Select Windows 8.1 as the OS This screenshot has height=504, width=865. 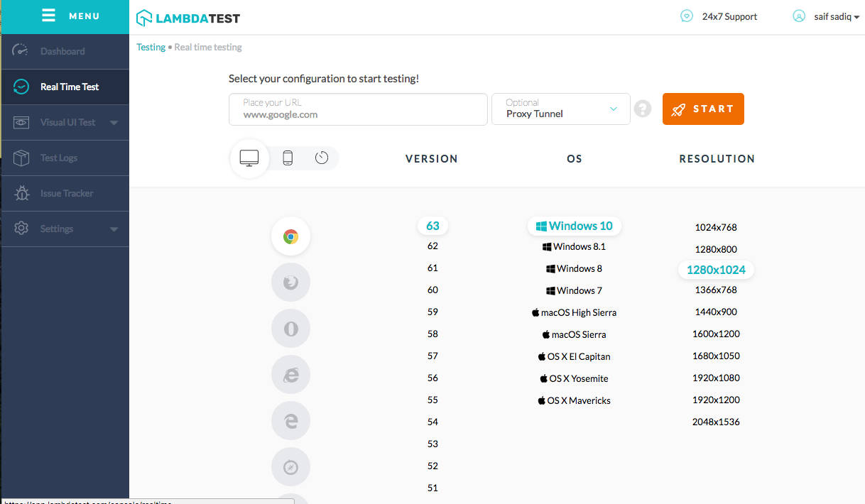[574, 246]
